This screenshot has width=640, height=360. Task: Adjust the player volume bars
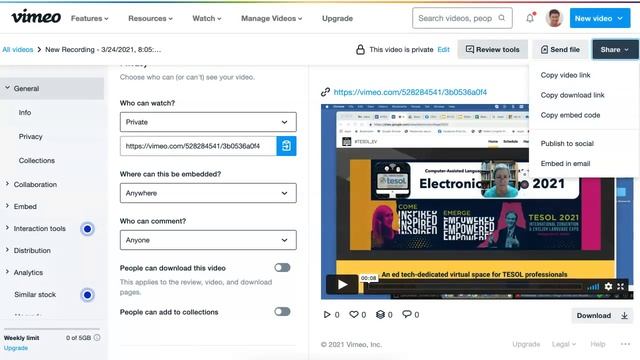(593, 287)
